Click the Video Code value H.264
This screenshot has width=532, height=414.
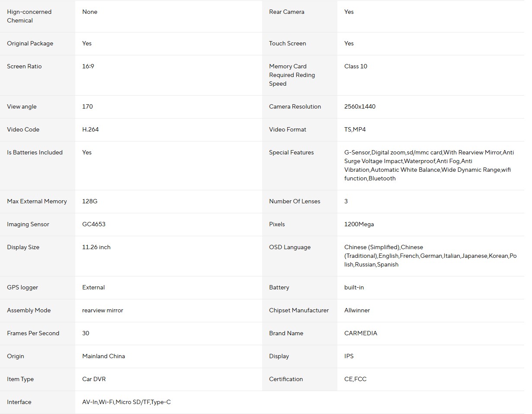pos(90,129)
